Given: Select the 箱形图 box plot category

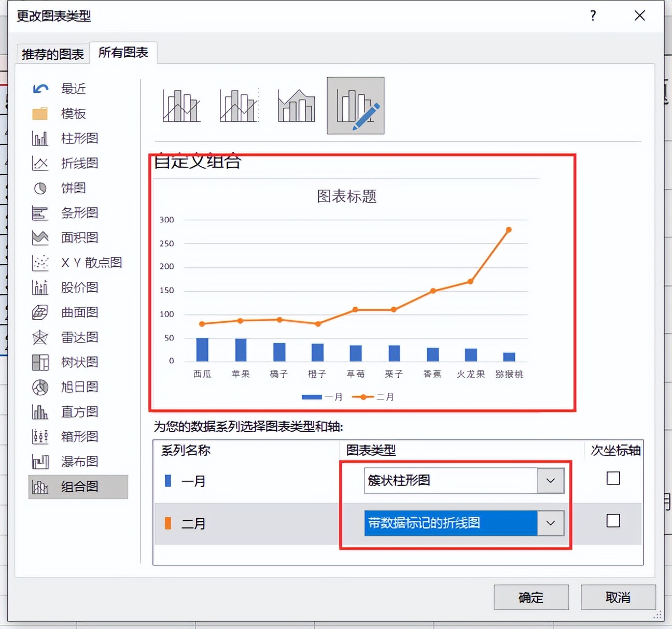Looking at the screenshot, I should click(79, 437).
